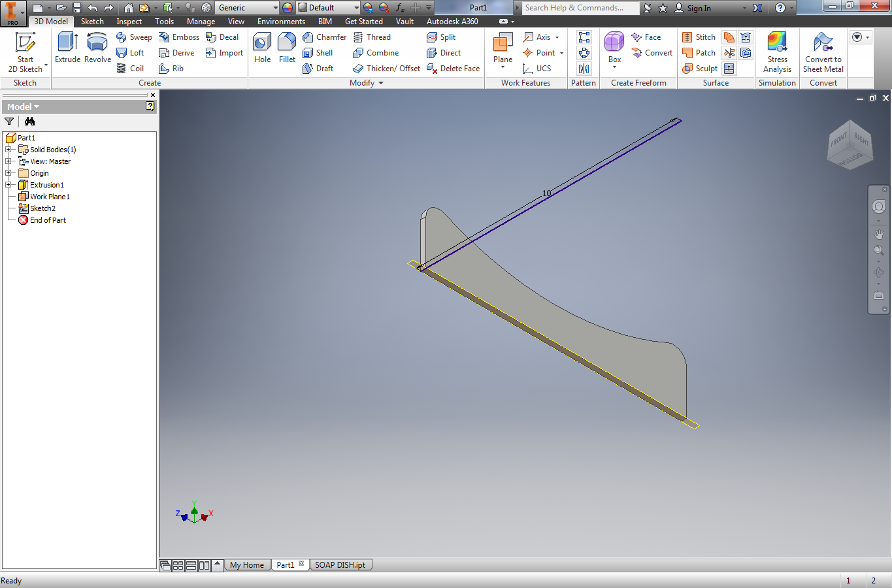
Task: Click the Mirror pattern icon
Action: point(584,69)
